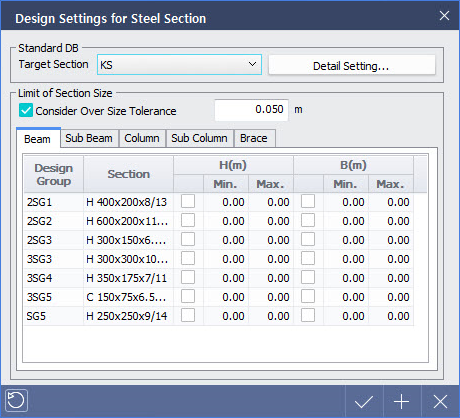Viewport: 460px width, 418px height.
Task: Switch to the Column tab
Action: [142, 138]
